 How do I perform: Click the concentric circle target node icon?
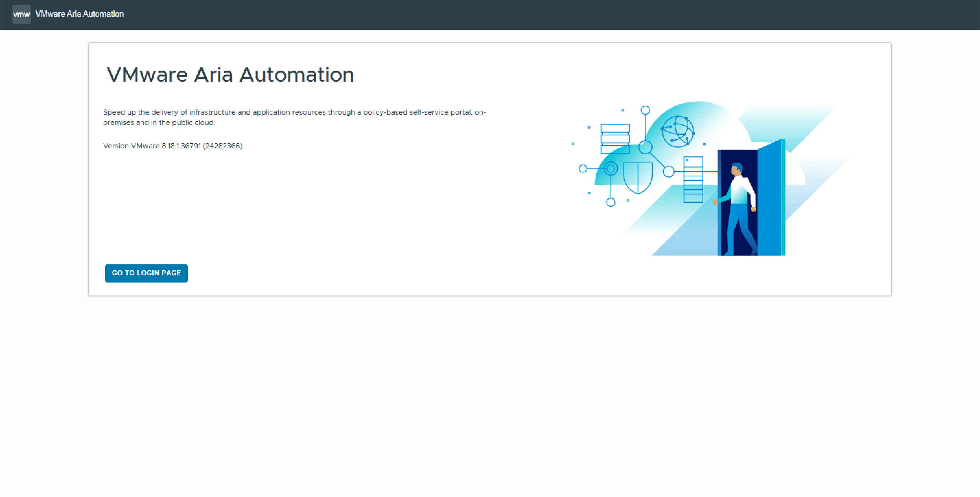point(611,168)
